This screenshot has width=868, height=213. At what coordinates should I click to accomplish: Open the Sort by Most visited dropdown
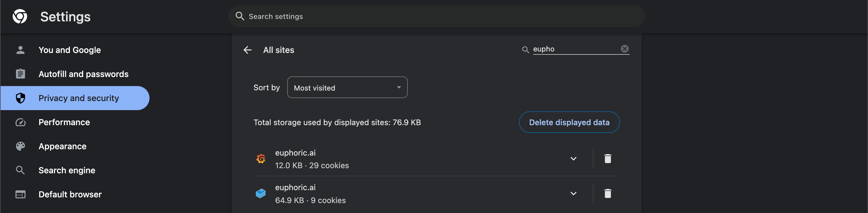pos(347,88)
